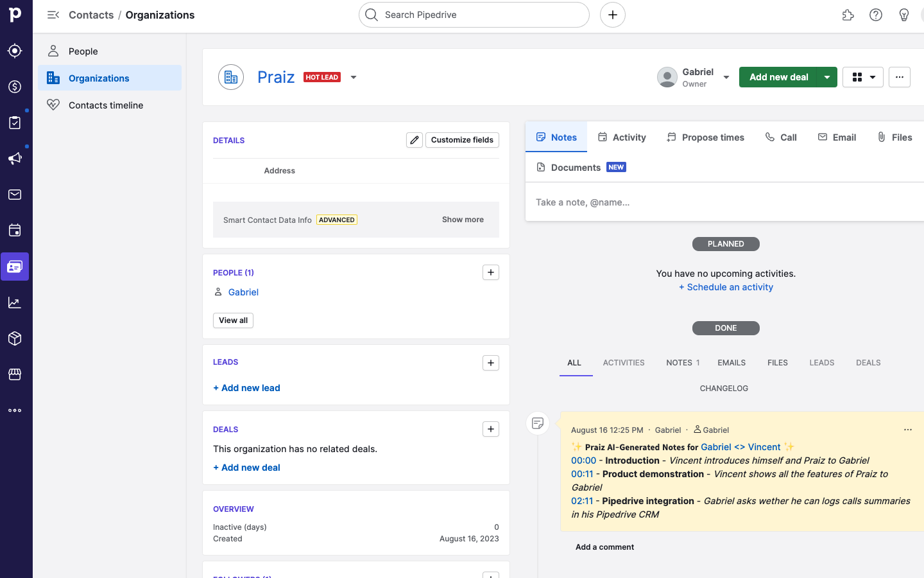The image size is (924, 578).
Task: Open Mail envelope icon in sidebar
Action: (x=15, y=195)
